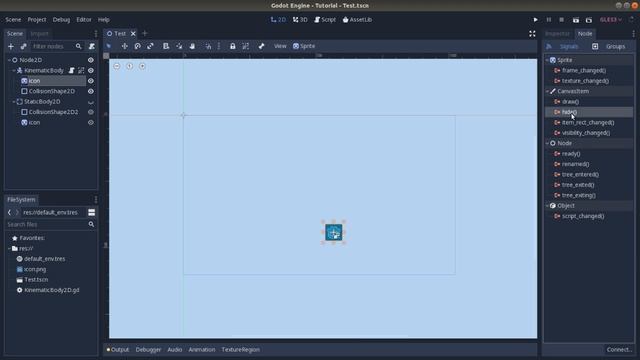Switch to the Script workspace

coord(325,20)
